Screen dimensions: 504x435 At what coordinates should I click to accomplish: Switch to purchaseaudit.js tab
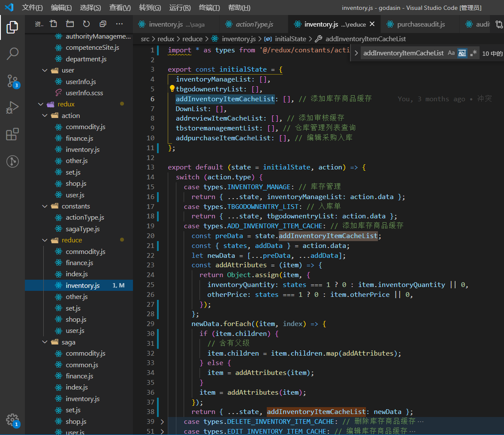420,24
